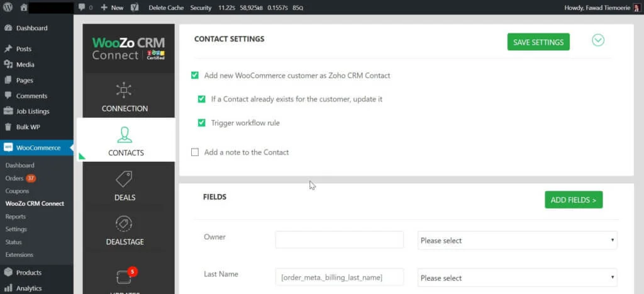Click the WordPress logo icon
Image resolution: width=644 pixels, height=294 pixels.
pyautogui.click(x=8, y=8)
